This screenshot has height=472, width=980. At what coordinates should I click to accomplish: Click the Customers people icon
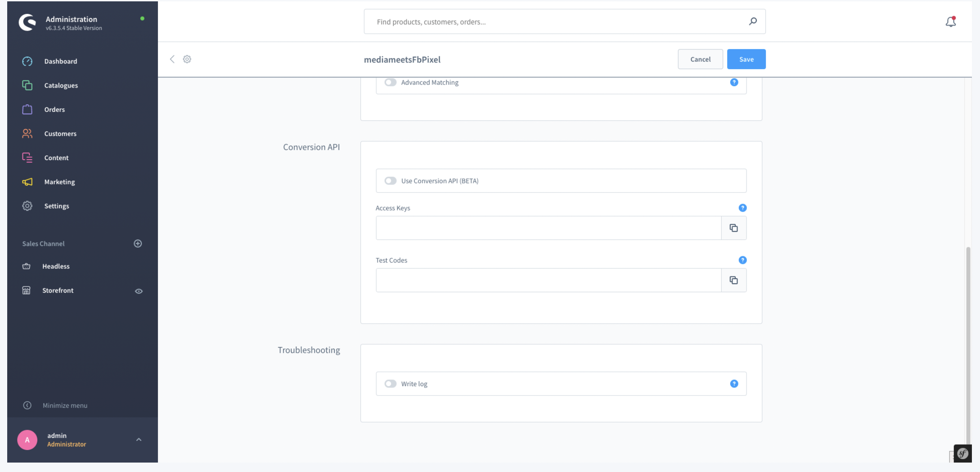click(x=27, y=134)
